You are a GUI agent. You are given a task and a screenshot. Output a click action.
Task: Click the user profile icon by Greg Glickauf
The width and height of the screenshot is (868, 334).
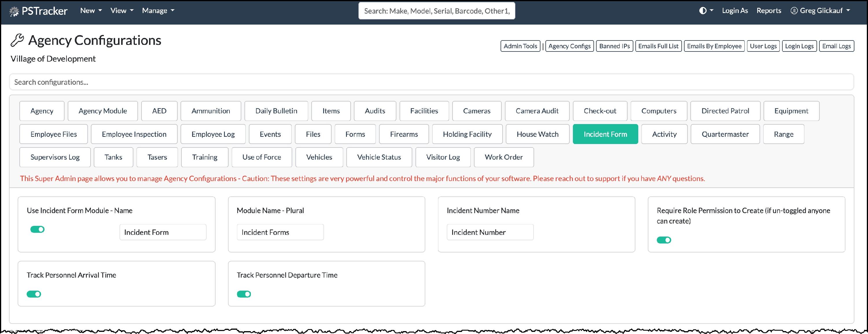click(x=794, y=11)
